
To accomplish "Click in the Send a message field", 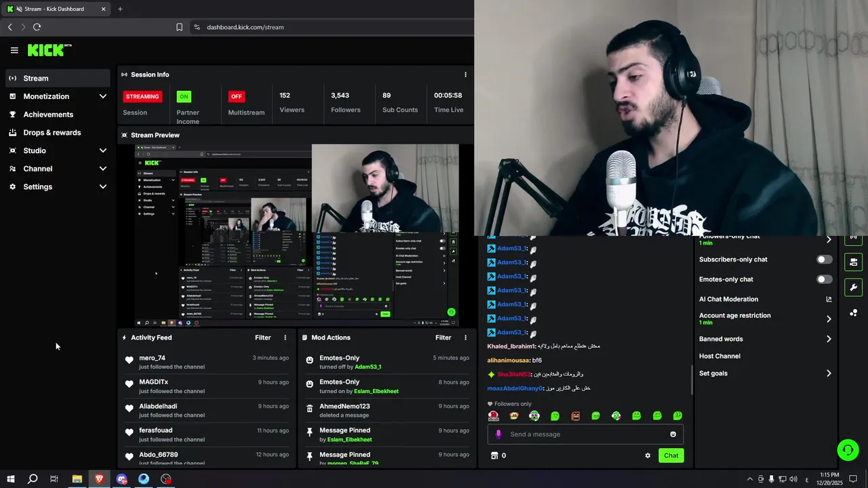I will (585, 434).
